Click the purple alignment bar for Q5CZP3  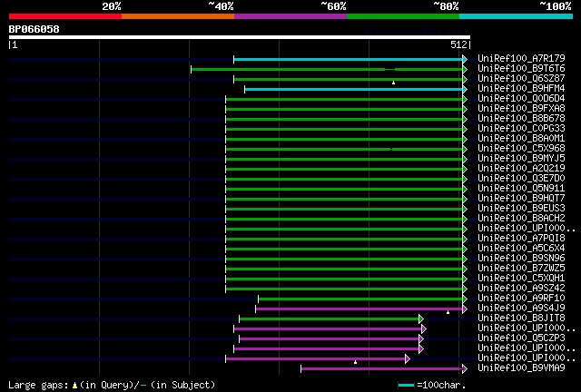[x=329, y=339]
